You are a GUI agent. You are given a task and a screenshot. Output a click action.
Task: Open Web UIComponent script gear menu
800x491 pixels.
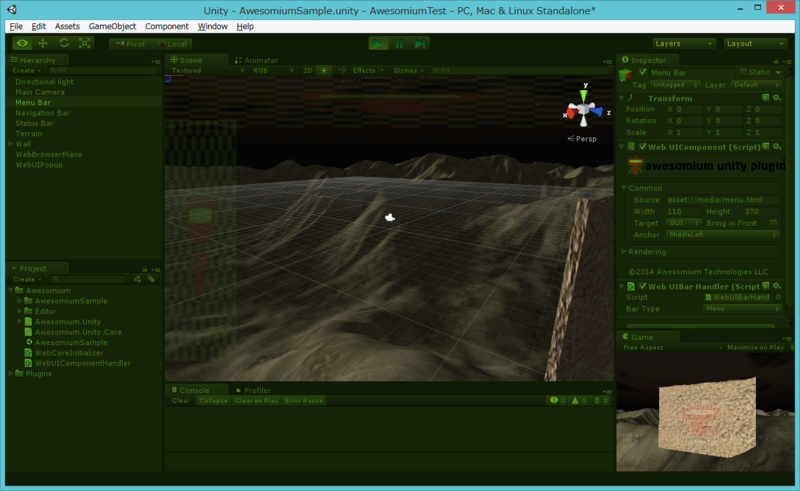777,146
